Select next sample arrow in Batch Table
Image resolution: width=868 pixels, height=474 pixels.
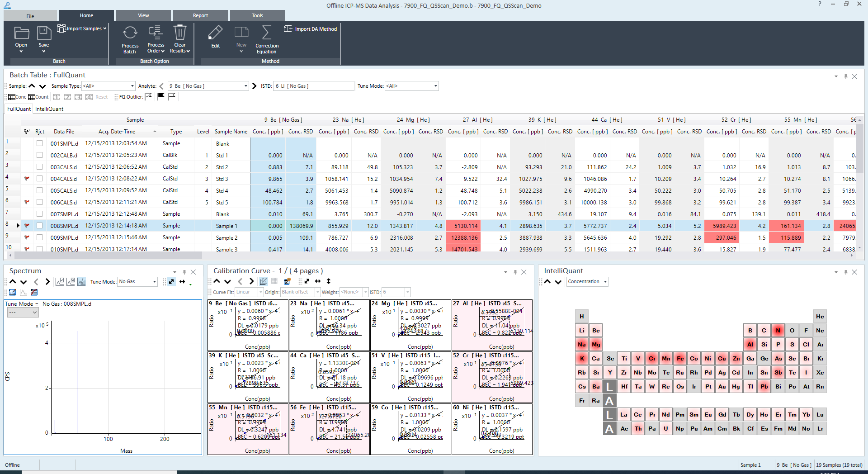coord(42,86)
